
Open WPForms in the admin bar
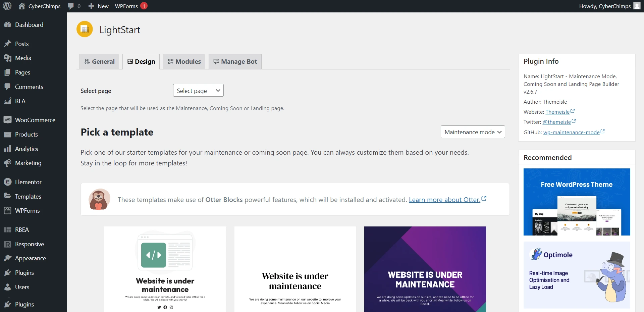(x=126, y=6)
